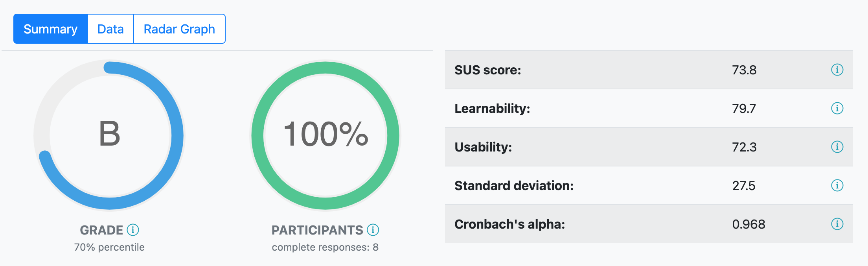868x266 pixels.
Task: Click the SUS score value 73.8
Action: [x=744, y=70]
